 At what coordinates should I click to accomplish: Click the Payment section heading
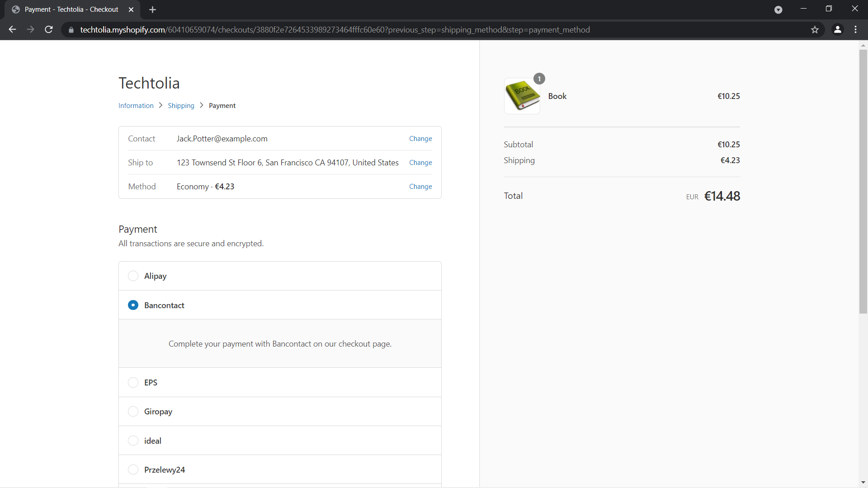tap(138, 229)
